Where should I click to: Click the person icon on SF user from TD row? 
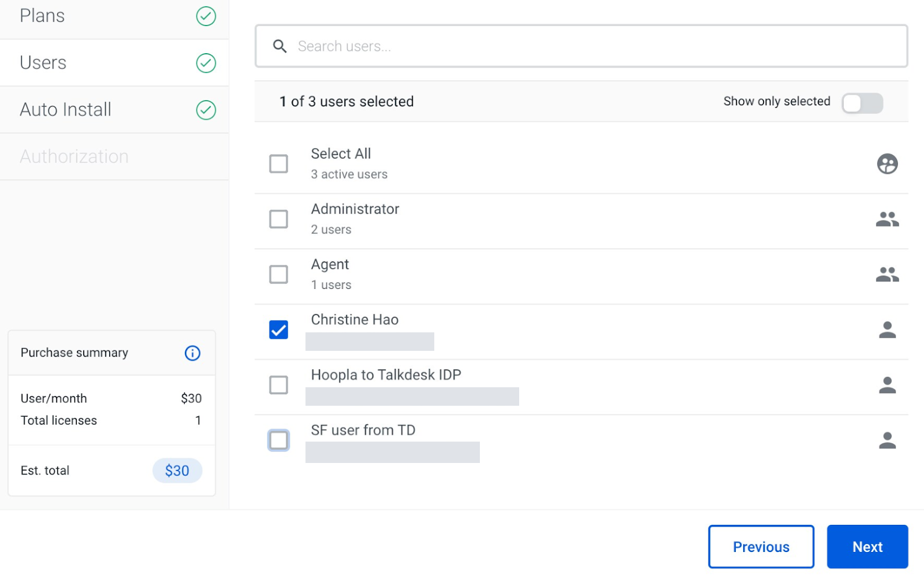pyautogui.click(x=887, y=440)
